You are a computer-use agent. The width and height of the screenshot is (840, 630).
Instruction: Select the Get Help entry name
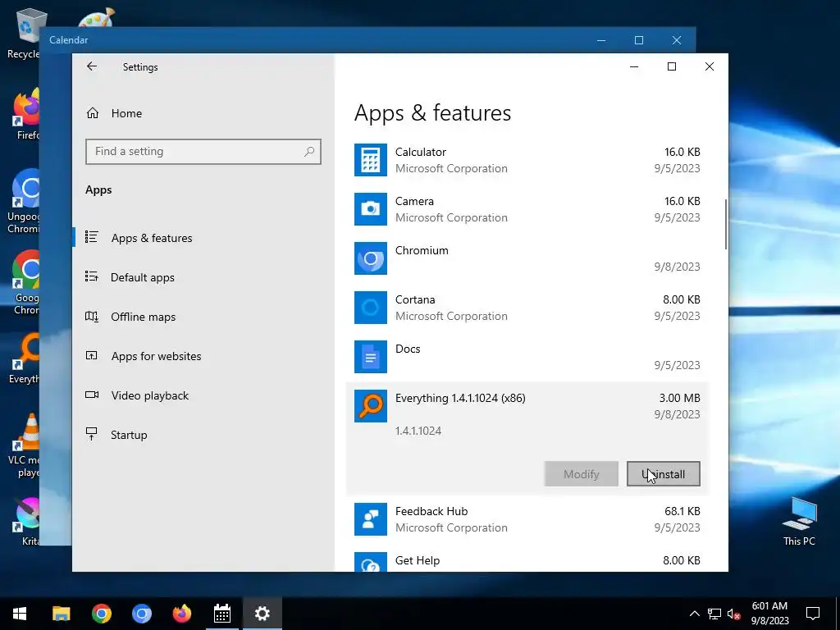tap(418, 561)
